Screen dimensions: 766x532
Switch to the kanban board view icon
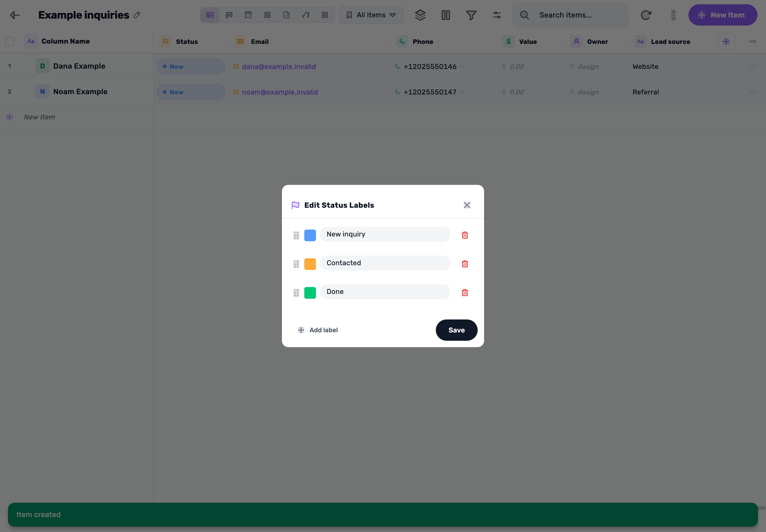click(229, 15)
